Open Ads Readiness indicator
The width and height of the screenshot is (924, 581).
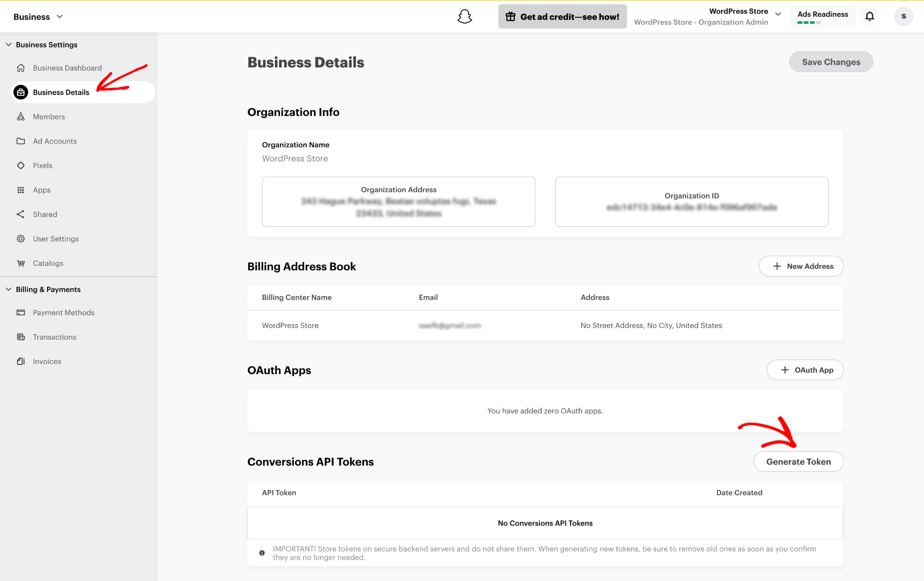tap(822, 17)
